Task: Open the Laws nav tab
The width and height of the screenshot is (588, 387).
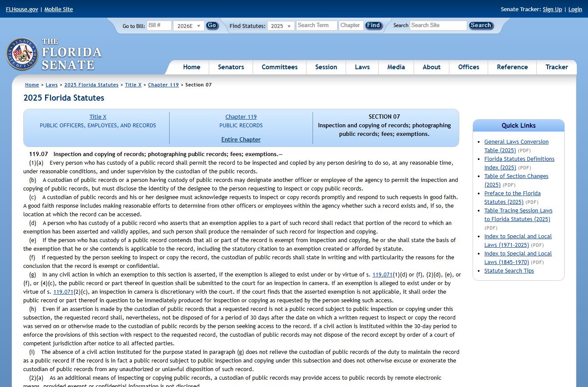Action: (362, 67)
